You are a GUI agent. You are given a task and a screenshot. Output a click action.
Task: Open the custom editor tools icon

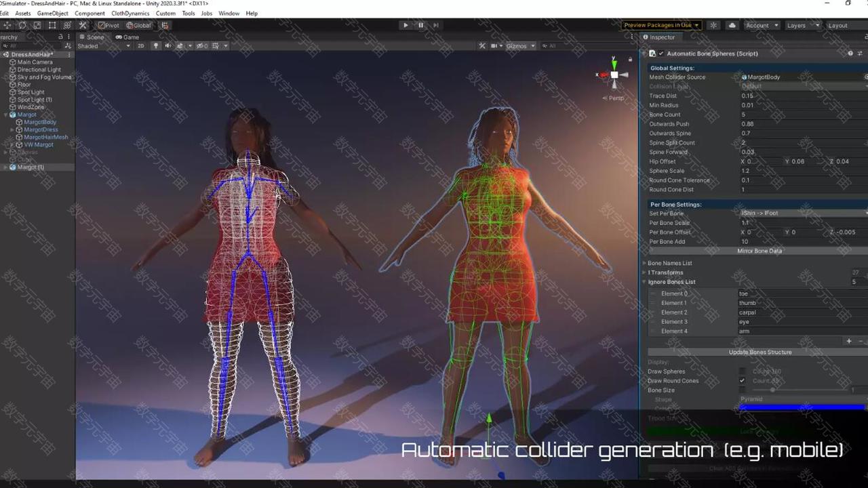[83, 25]
